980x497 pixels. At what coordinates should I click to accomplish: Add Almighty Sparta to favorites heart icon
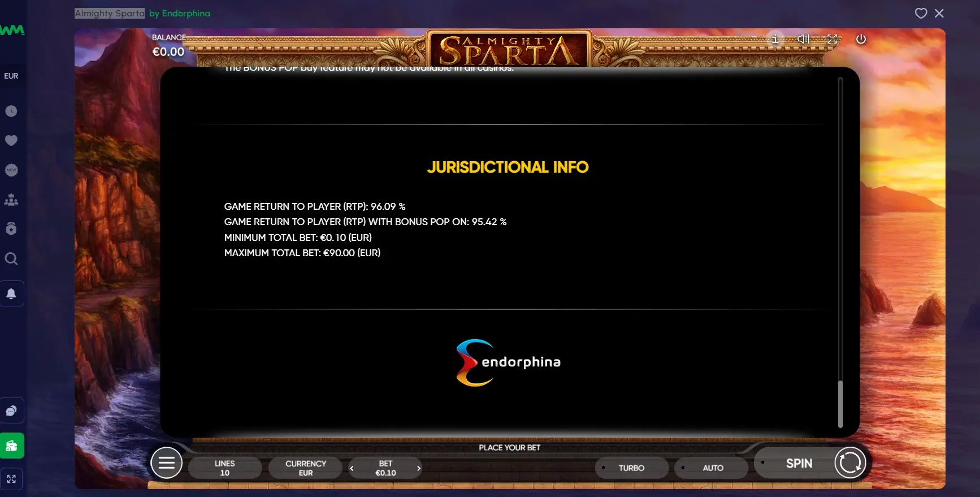(x=921, y=13)
